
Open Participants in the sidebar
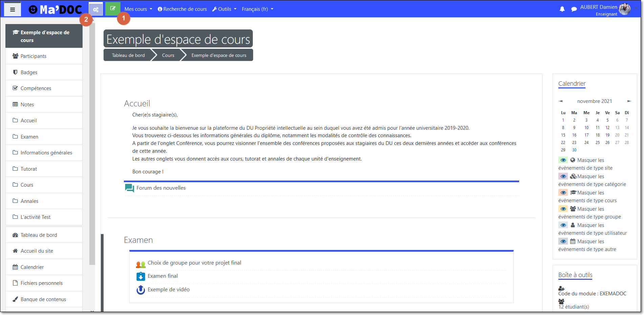pos(33,56)
